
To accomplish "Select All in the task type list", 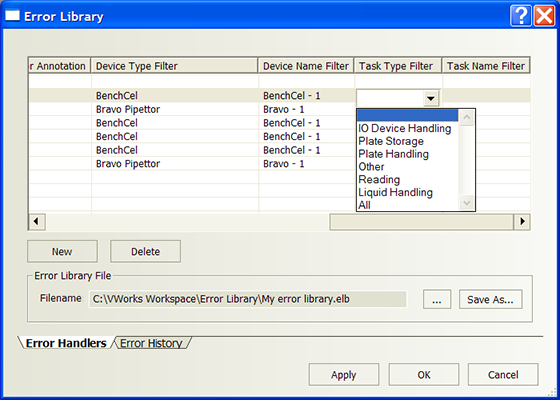I will pos(364,205).
